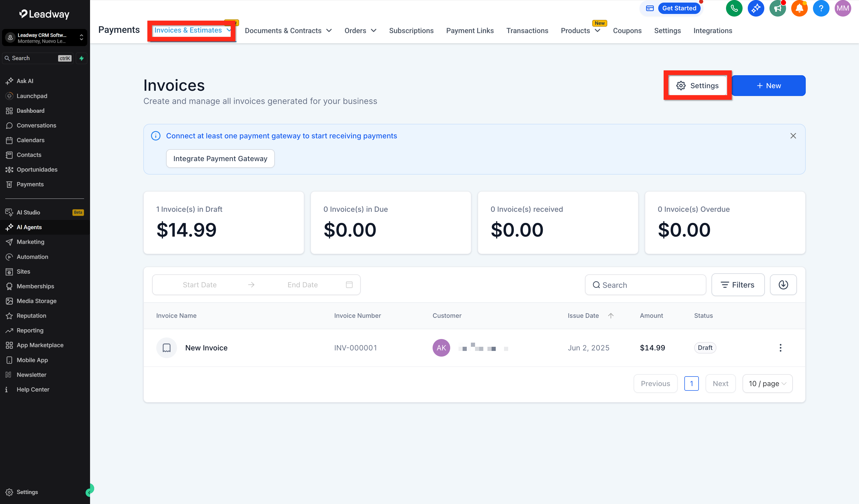
Task: Open the green phone dialer icon
Action: (734, 8)
